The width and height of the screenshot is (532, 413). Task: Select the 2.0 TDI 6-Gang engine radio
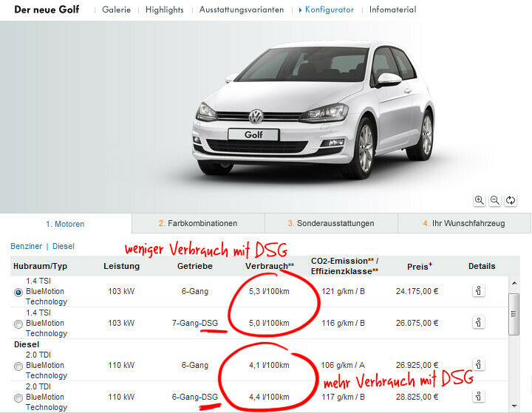coord(18,366)
